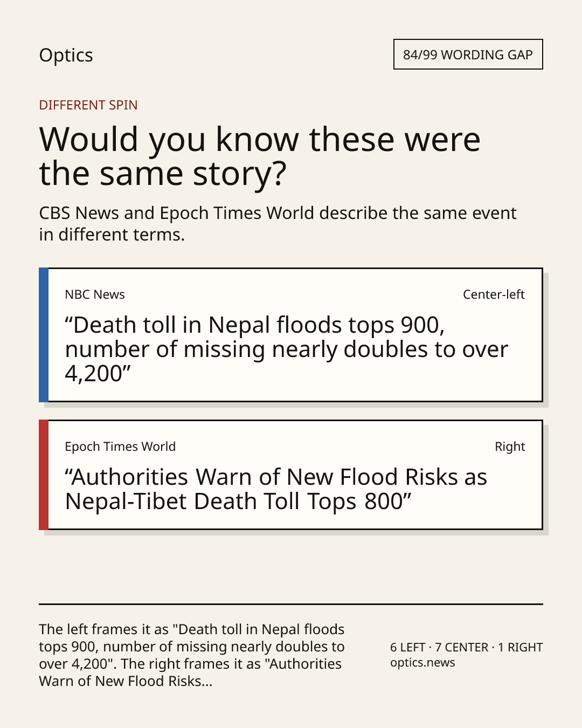The height and width of the screenshot is (728, 582).
Task: Click the subtitle mentioning CBS News
Action: [278, 223]
